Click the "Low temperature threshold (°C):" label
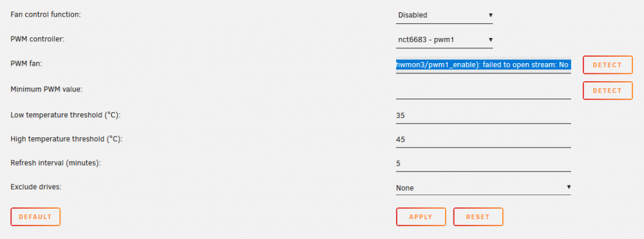Image resolution: width=644 pixels, height=239 pixels. point(66,115)
